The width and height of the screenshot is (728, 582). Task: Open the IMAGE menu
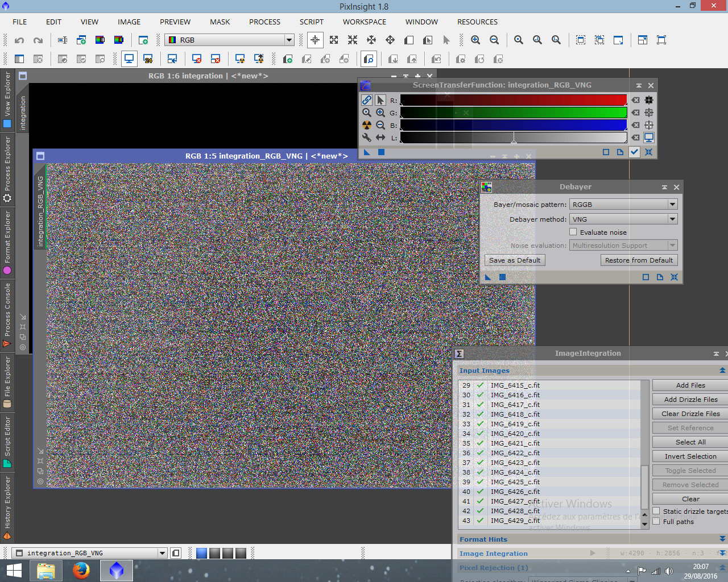[129, 22]
